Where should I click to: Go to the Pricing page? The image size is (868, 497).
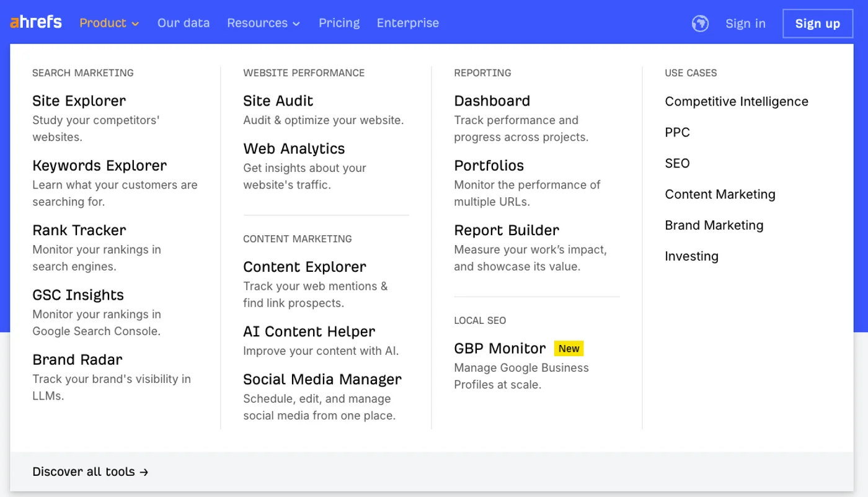339,23
